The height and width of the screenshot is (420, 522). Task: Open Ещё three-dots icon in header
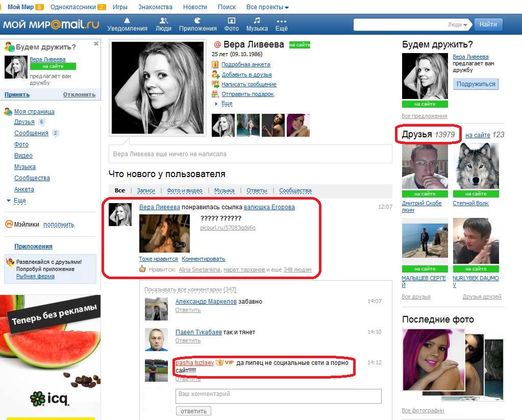[x=281, y=21]
